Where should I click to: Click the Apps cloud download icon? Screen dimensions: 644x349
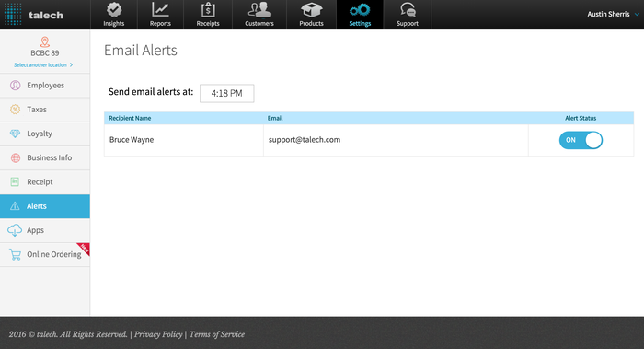click(x=15, y=230)
